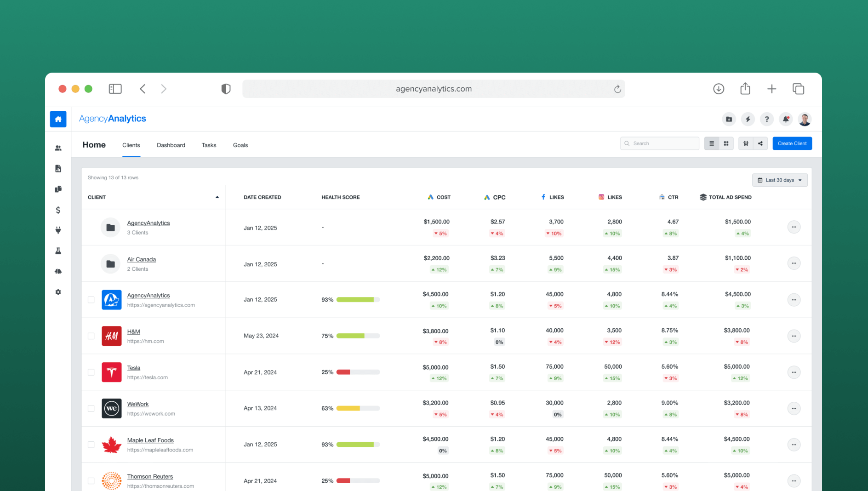Show the browser tab overview icon
This screenshot has width=868, height=491.
click(x=799, y=89)
